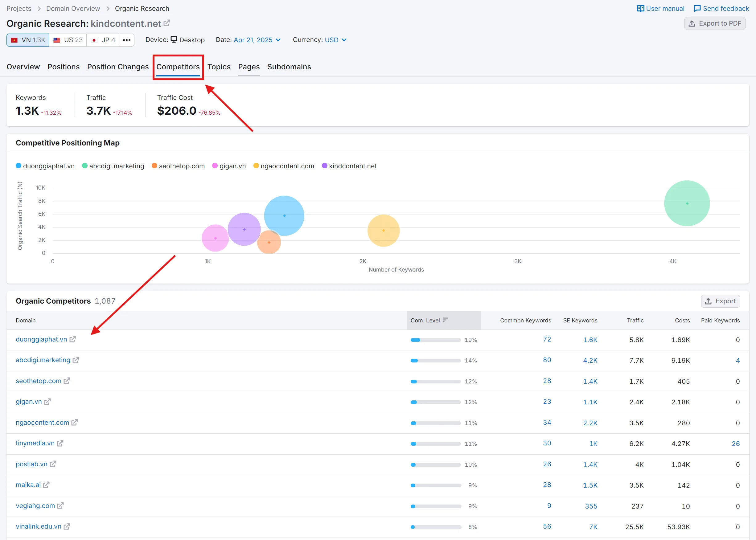Click the User manual book icon
The width and height of the screenshot is (756, 540).
point(640,9)
